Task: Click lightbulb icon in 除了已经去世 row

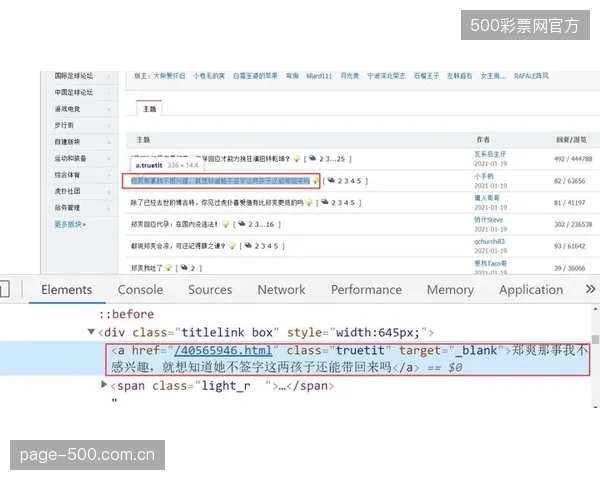Action: (309, 202)
